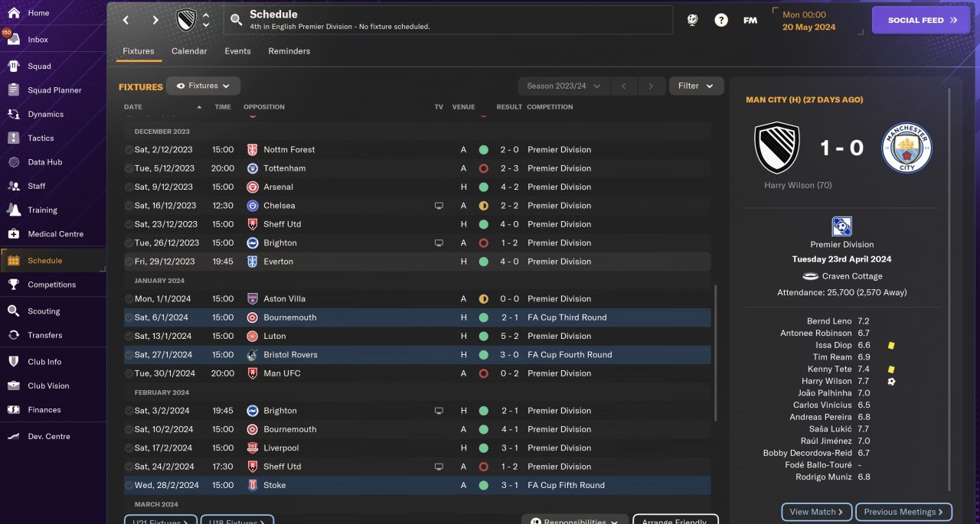Open the Tactics sidebar icon
980x524 pixels.
[14, 138]
